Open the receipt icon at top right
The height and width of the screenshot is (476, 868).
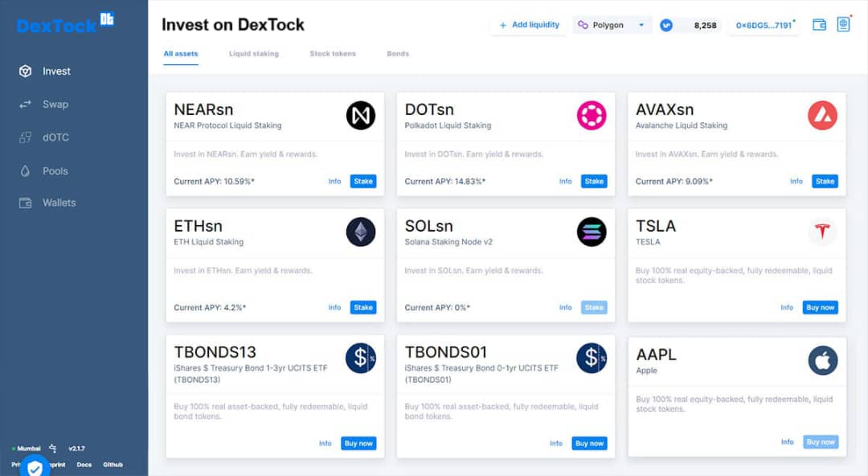pos(843,24)
